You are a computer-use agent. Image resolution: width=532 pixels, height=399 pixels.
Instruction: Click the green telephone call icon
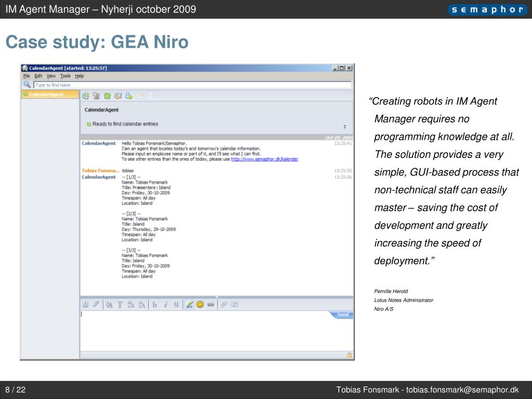(x=107, y=96)
